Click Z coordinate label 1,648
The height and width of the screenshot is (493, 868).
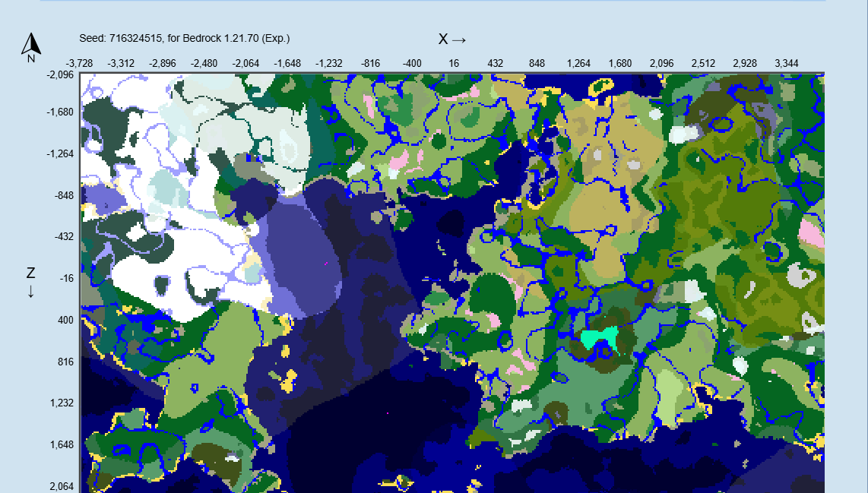click(62, 444)
